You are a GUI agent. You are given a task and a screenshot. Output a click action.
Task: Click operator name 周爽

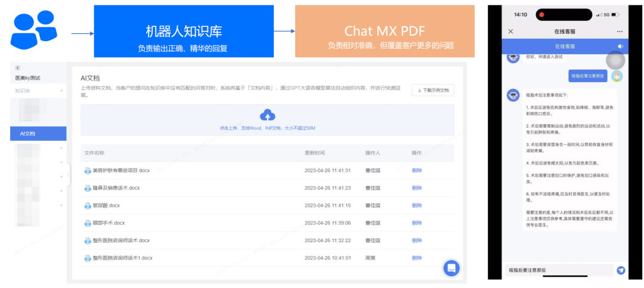[x=370, y=258]
